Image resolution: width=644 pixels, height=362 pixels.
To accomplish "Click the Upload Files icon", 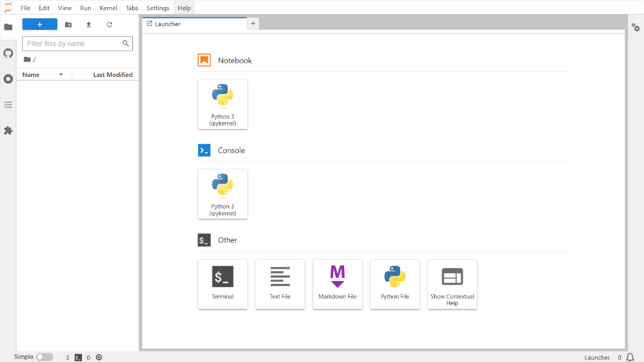I will click(x=89, y=25).
